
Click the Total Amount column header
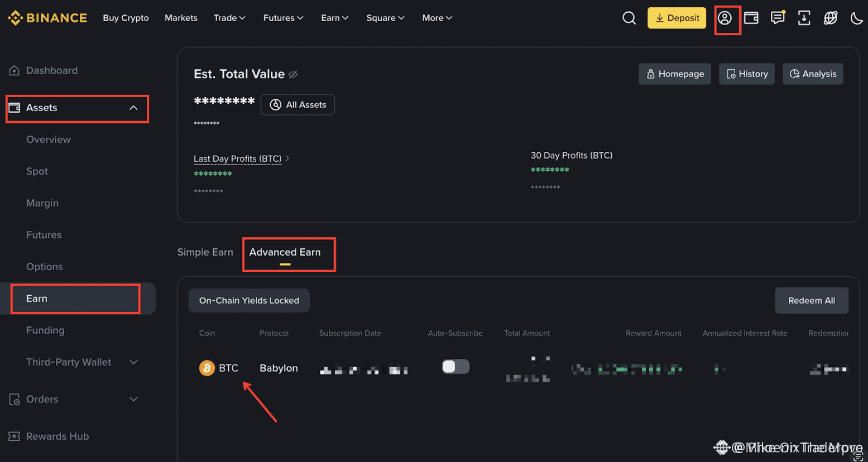point(527,333)
